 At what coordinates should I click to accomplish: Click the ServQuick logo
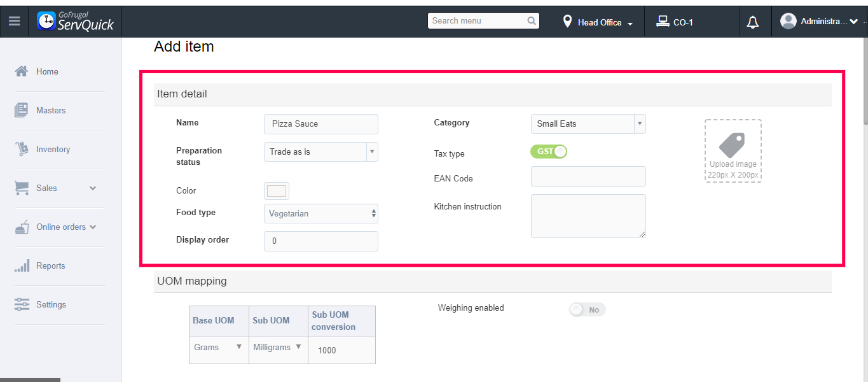click(x=76, y=21)
